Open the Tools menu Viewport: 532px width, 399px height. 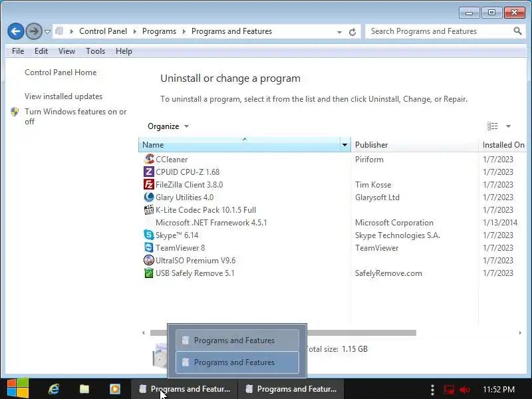click(95, 51)
